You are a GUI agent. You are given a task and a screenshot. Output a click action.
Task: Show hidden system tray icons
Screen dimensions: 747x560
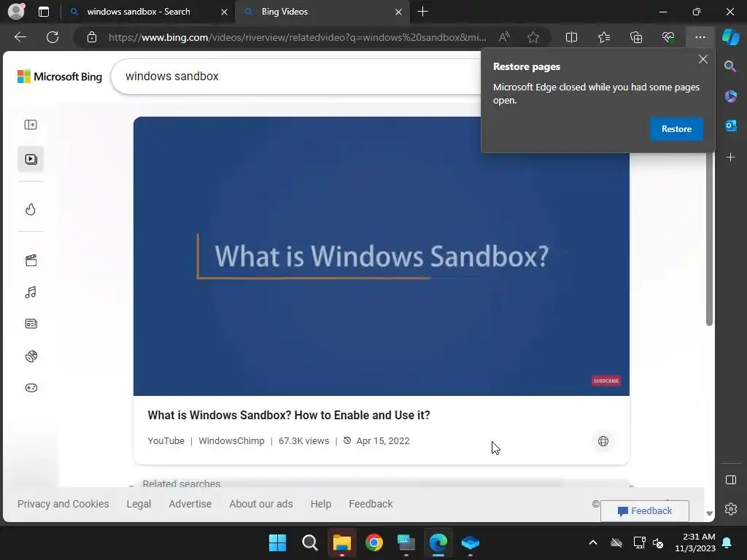tap(593, 542)
